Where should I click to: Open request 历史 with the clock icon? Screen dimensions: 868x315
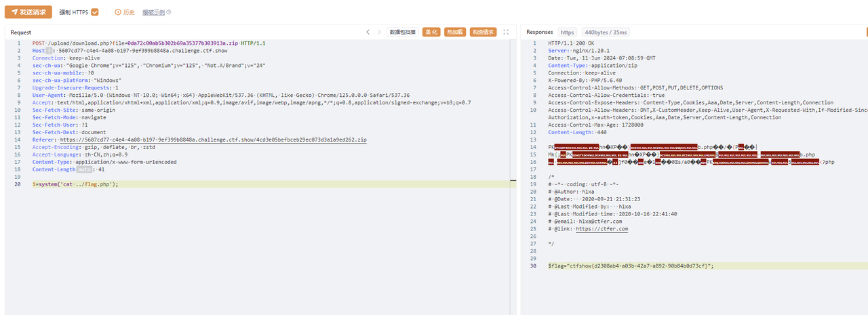125,12
